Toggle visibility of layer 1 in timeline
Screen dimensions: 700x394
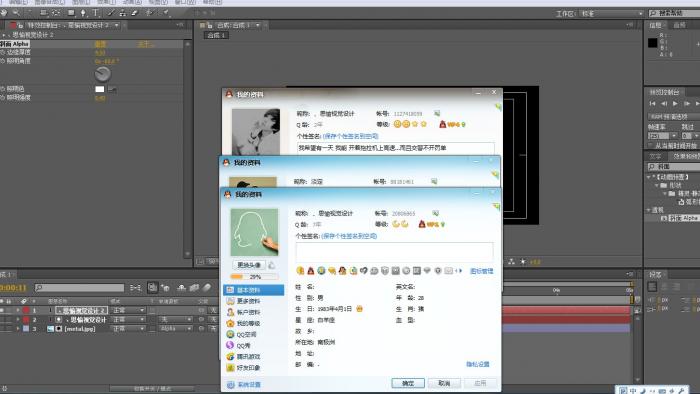[x=2, y=310]
